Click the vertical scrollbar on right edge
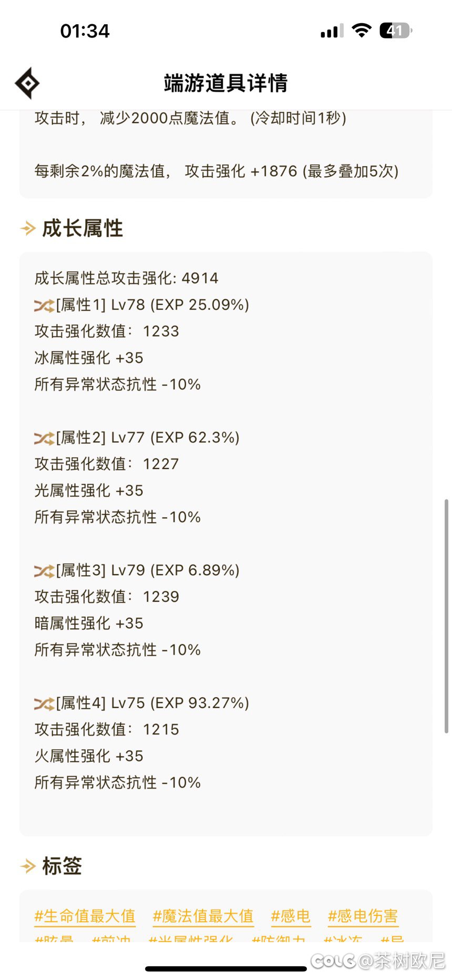The height and width of the screenshot is (980, 452). [x=447, y=616]
